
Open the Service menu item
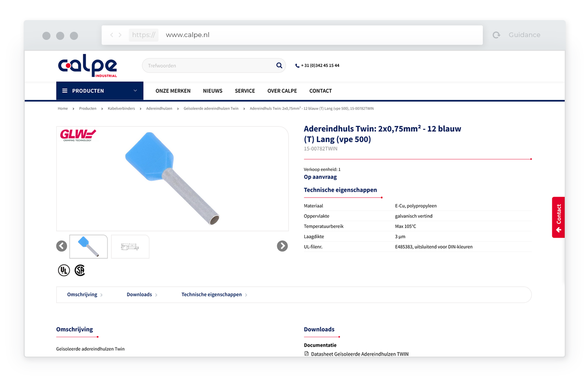(x=245, y=91)
